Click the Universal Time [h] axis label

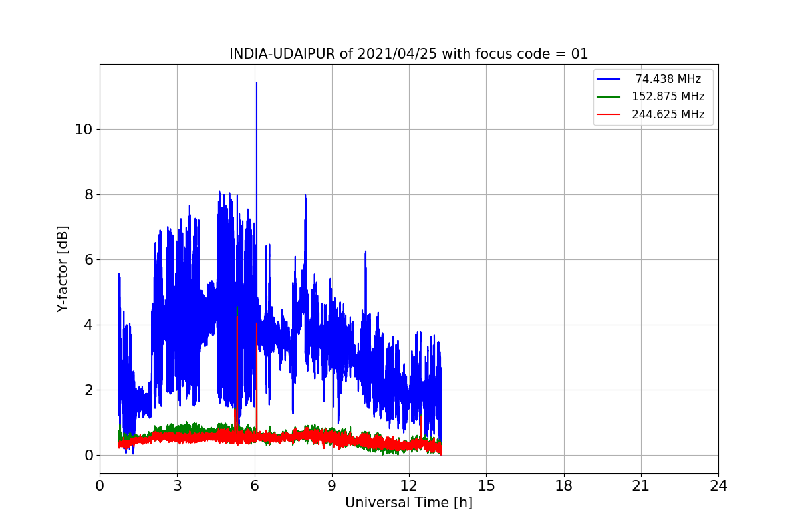pyautogui.click(x=408, y=503)
